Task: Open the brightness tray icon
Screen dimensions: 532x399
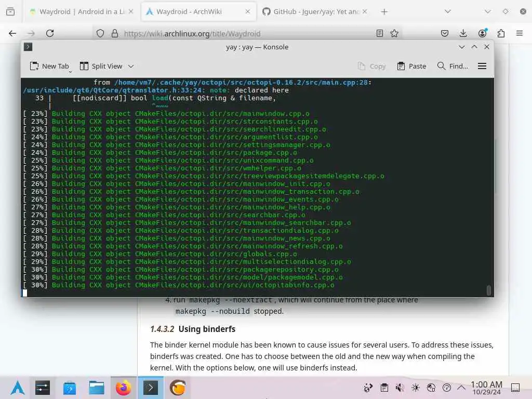Action: [416, 388]
